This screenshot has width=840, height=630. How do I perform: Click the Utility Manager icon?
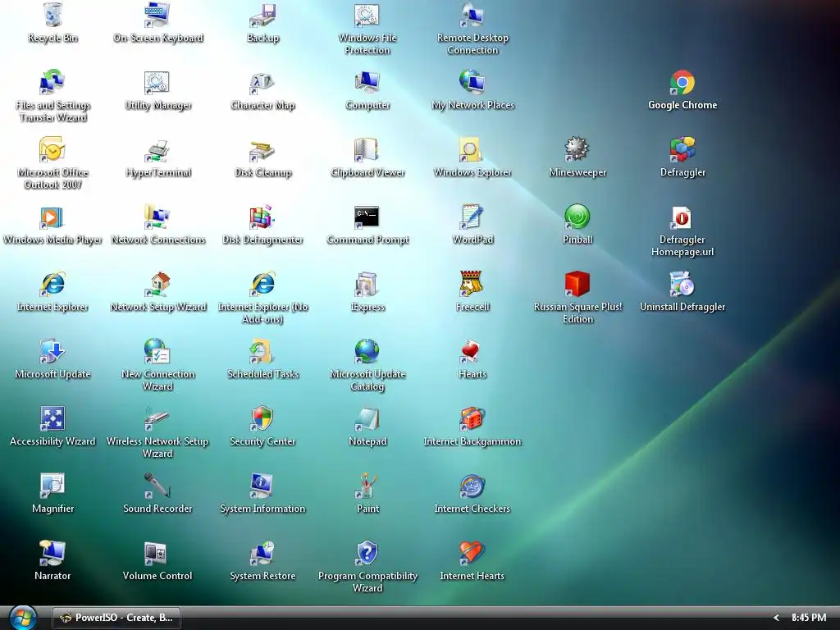click(157, 82)
